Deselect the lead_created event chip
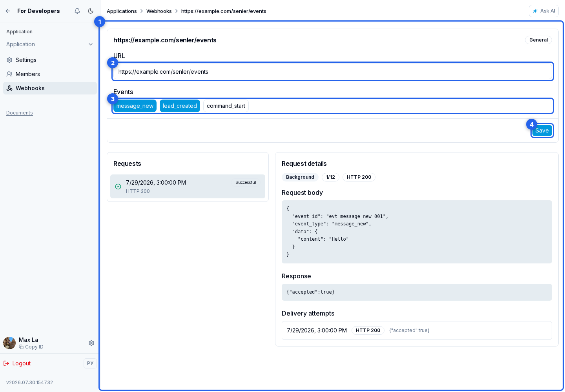The width and height of the screenshot is (565, 392). point(180,106)
